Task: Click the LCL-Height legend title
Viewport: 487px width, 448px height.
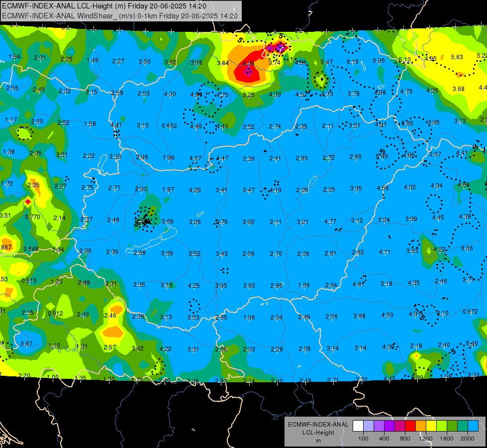Action: (318, 433)
